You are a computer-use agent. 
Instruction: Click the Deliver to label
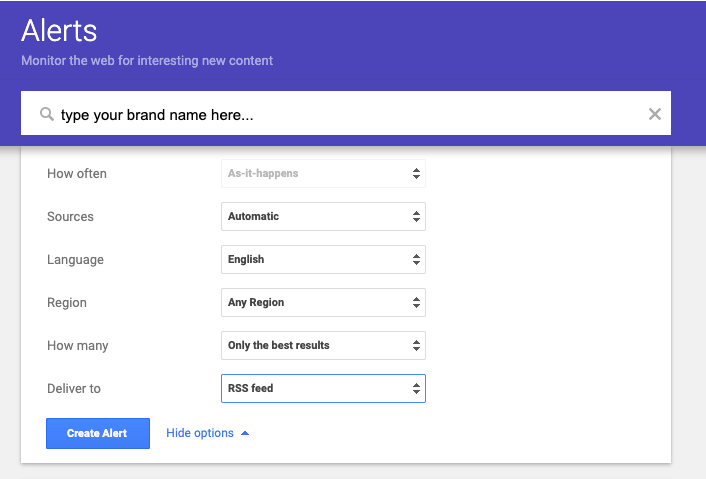tap(74, 388)
